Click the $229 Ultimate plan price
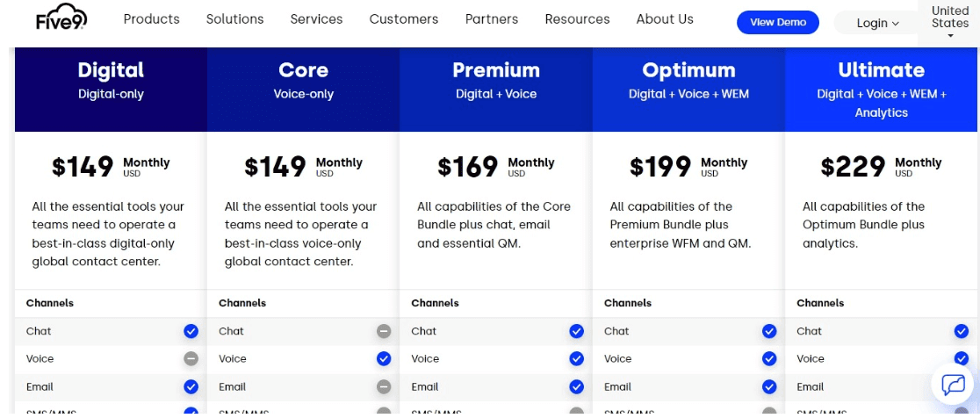 click(x=853, y=168)
